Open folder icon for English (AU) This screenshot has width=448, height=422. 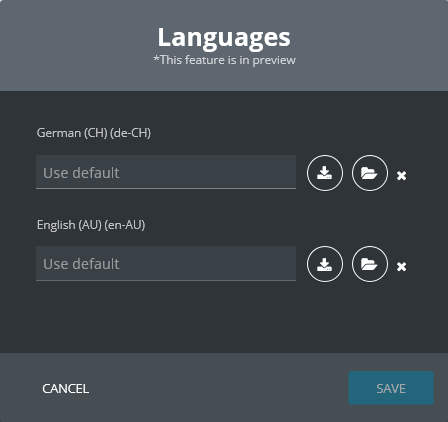pyautogui.click(x=370, y=264)
